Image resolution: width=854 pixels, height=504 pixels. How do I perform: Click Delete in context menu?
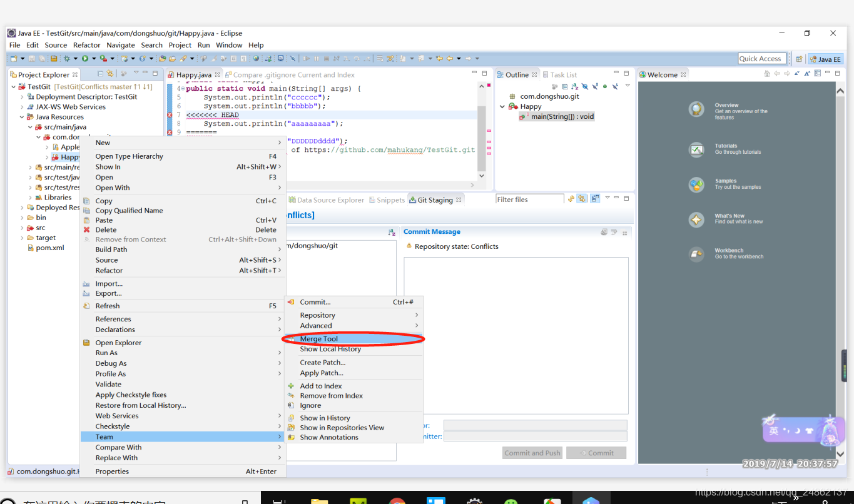pos(182,229)
